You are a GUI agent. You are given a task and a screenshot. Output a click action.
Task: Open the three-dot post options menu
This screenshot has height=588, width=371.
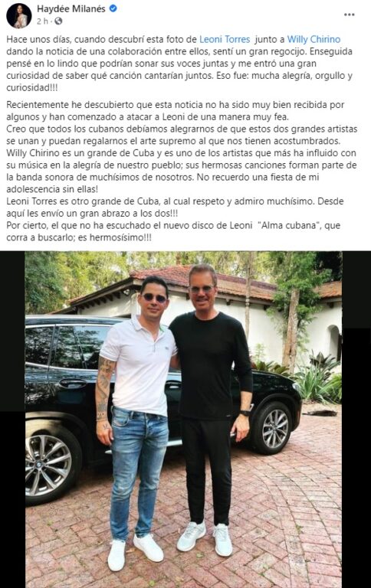(350, 15)
